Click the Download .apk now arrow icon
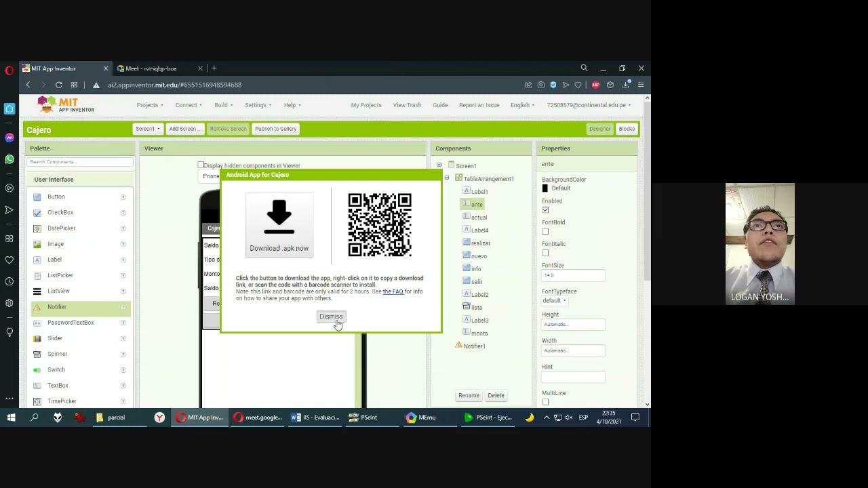868x488 pixels. tap(279, 218)
